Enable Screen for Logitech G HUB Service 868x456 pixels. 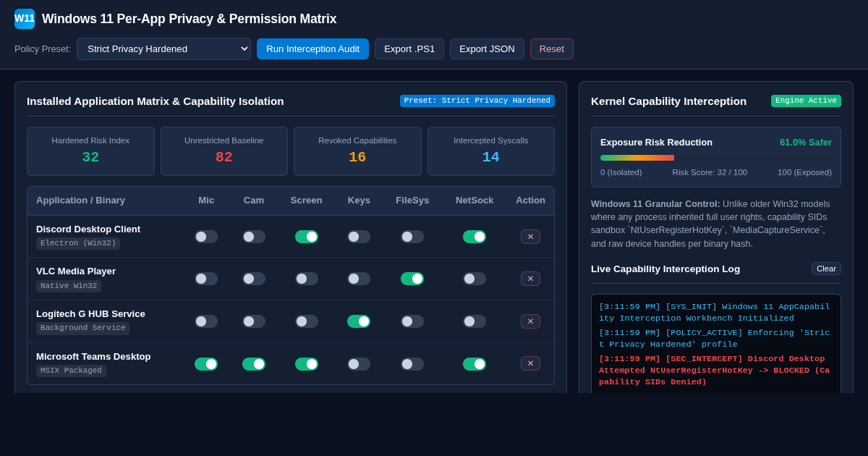tap(307, 321)
